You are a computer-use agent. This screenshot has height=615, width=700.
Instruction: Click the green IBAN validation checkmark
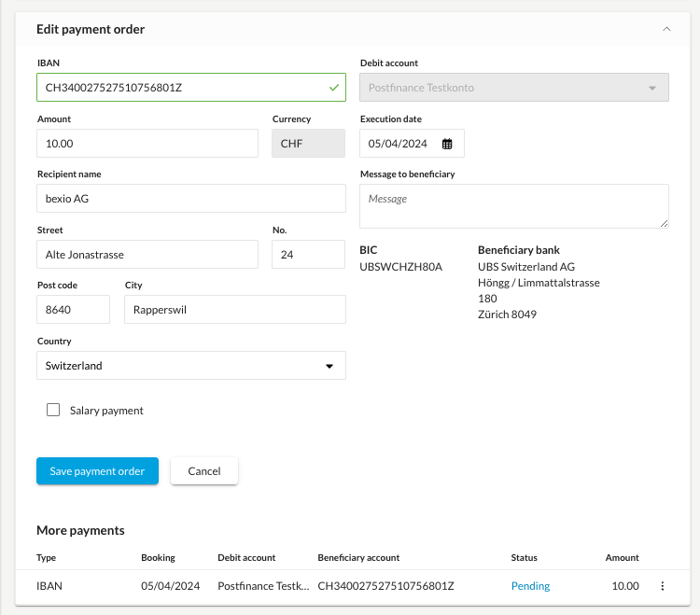coord(334,88)
